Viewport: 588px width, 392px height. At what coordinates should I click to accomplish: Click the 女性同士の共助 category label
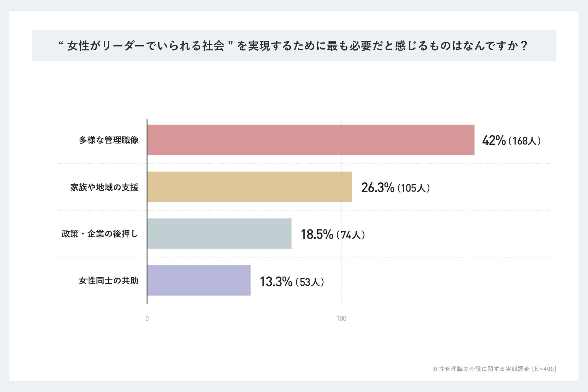click(109, 281)
